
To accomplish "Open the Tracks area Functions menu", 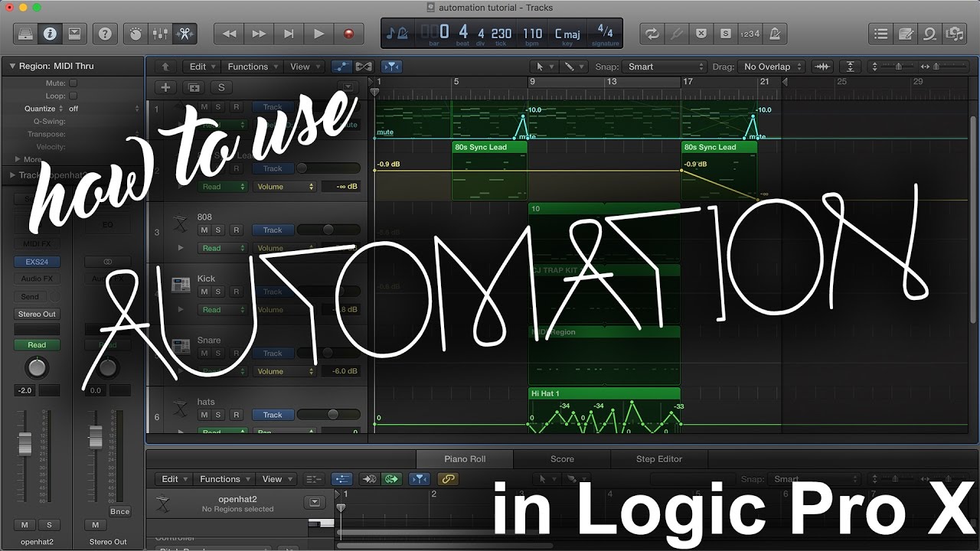I will 252,67.
